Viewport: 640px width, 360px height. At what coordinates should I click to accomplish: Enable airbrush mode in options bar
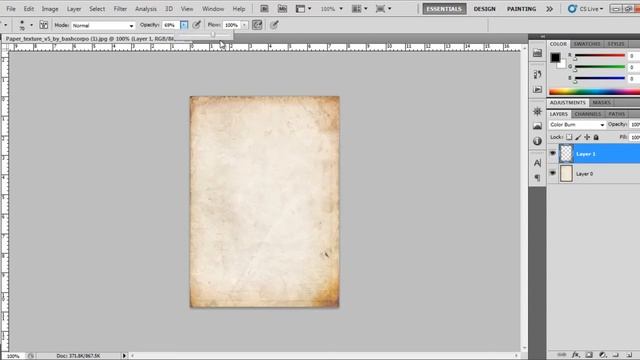pos(257,25)
